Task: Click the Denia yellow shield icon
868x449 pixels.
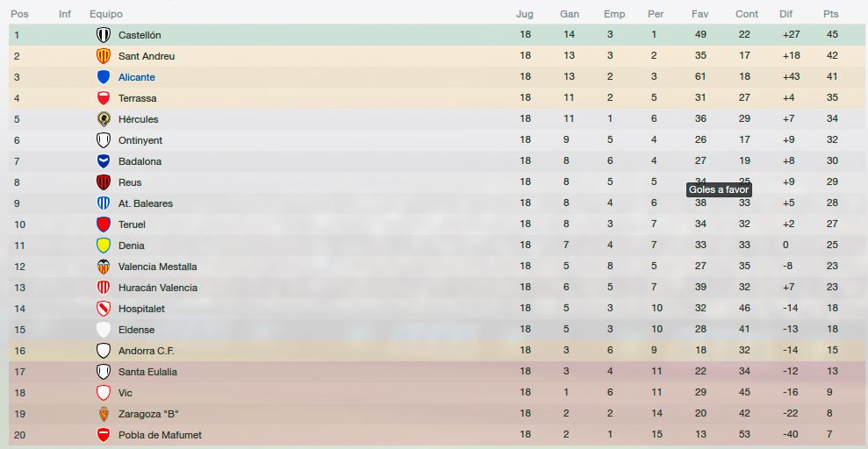Action: (x=104, y=246)
